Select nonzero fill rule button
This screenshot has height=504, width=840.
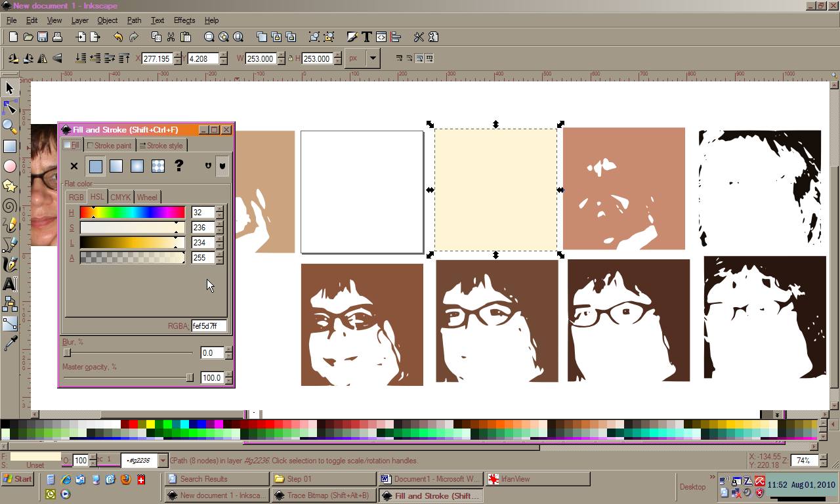click(x=222, y=166)
